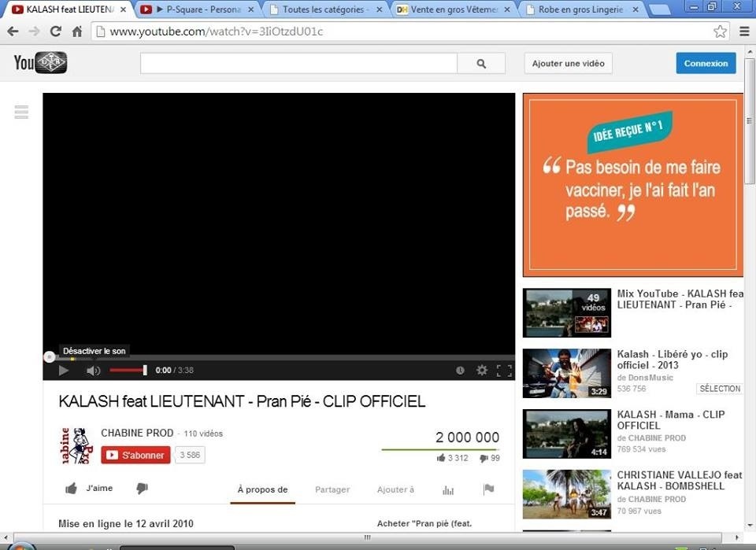Click the YouTube search magnifier button
The image size is (756, 550).
481,64
